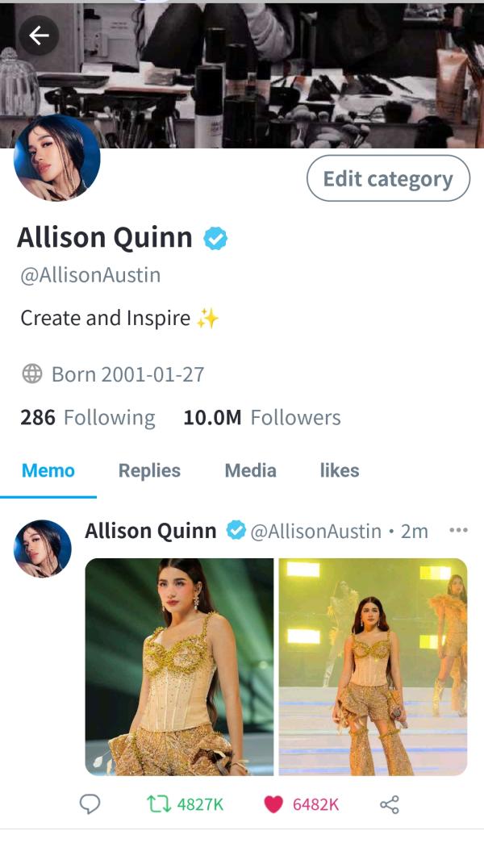Go to the likes tab

(x=340, y=471)
